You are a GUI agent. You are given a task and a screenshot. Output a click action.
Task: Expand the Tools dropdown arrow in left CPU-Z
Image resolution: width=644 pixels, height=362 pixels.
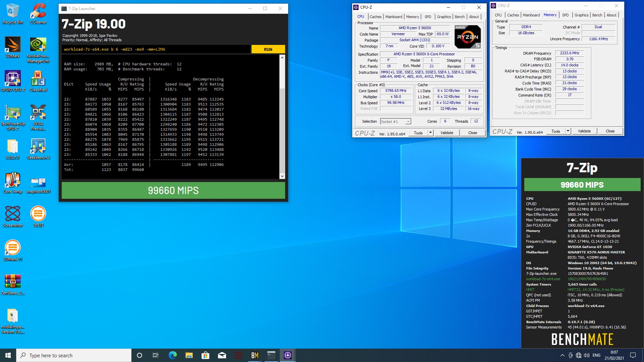coord(430,133)
